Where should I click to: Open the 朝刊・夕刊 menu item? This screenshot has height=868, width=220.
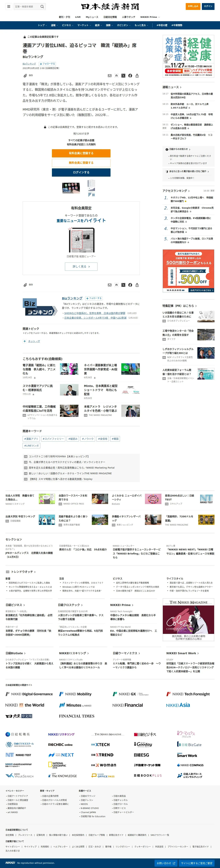click(x=65, y=17)
